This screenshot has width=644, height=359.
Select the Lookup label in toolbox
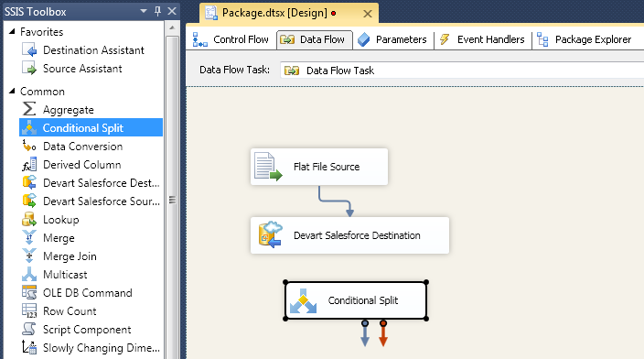[x=61, y=220]
